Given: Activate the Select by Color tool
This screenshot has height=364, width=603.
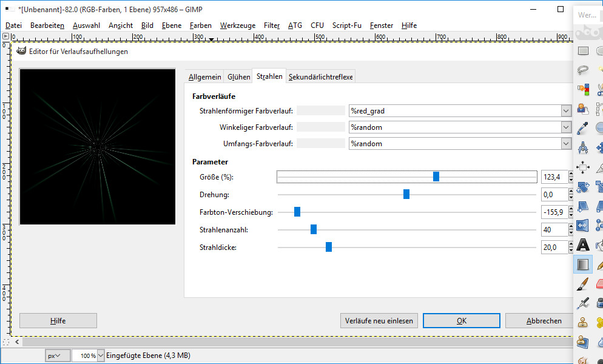Looking at the screenshot, I should tap(583, 90).
